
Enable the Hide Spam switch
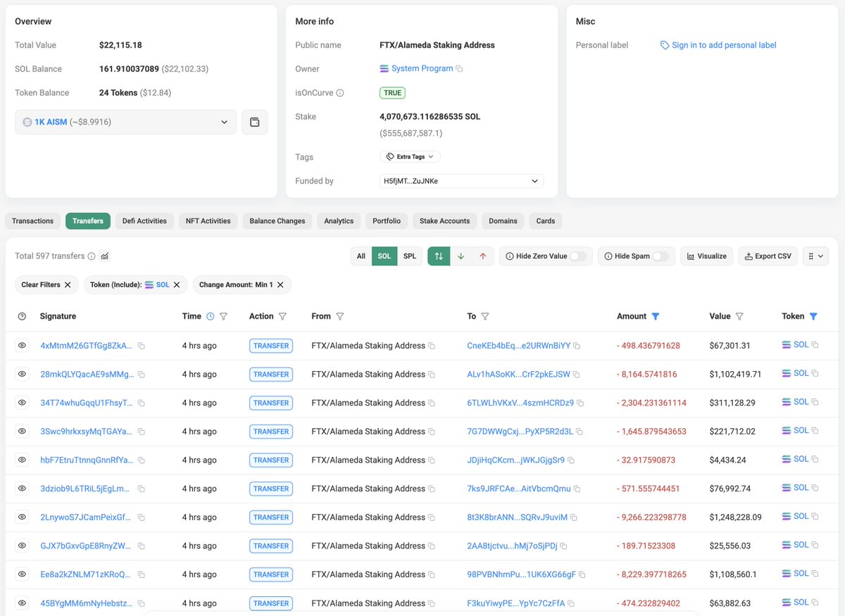pyautogui.click(x=660, y=256)
